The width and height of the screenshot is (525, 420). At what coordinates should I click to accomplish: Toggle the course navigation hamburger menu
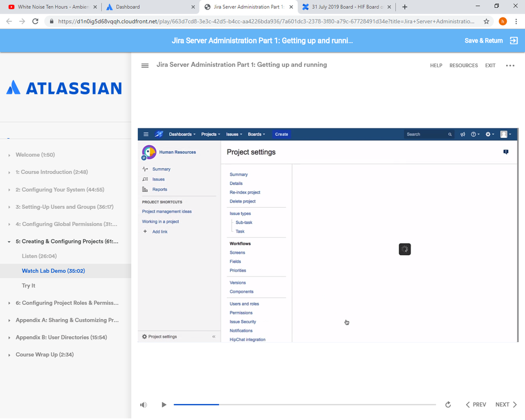pyautogui.click(x=145, y=65)
